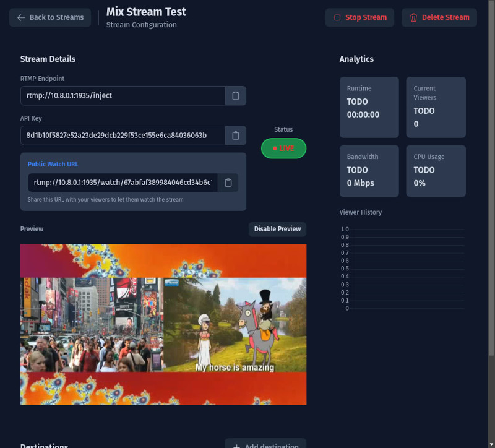Click the 'Analytics' heading
The height and width of the screenshot is (448, 495).
(356, 59)
